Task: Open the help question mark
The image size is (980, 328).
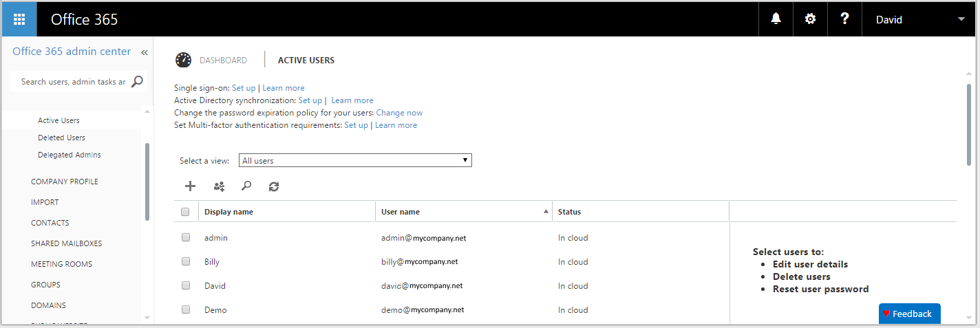Action: 844,19
